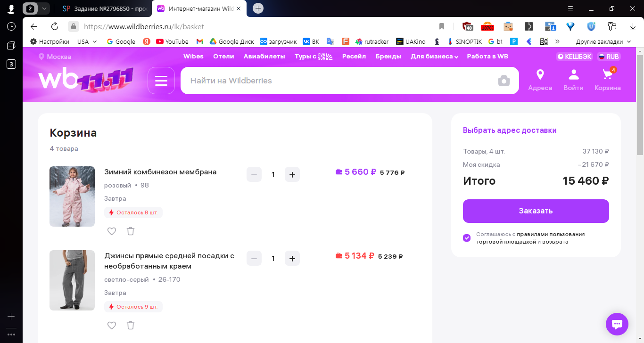Open the grey jeans product thumbnail
The image size is (644, 343).
(72, 280)
